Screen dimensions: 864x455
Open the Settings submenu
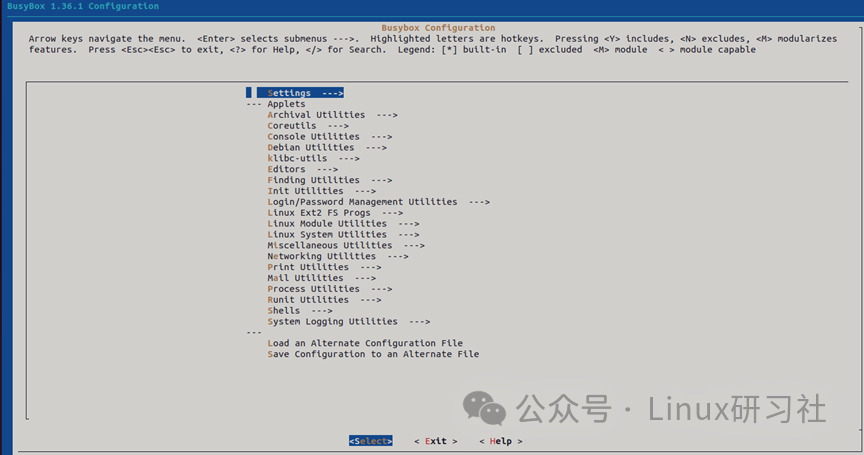point(300,93)
